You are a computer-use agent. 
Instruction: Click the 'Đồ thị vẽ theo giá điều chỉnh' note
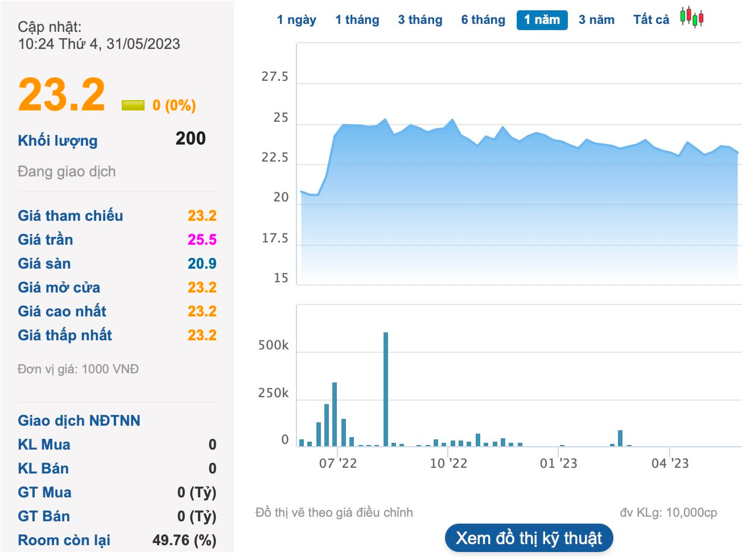pyautogui.click(x=334, y=513)
